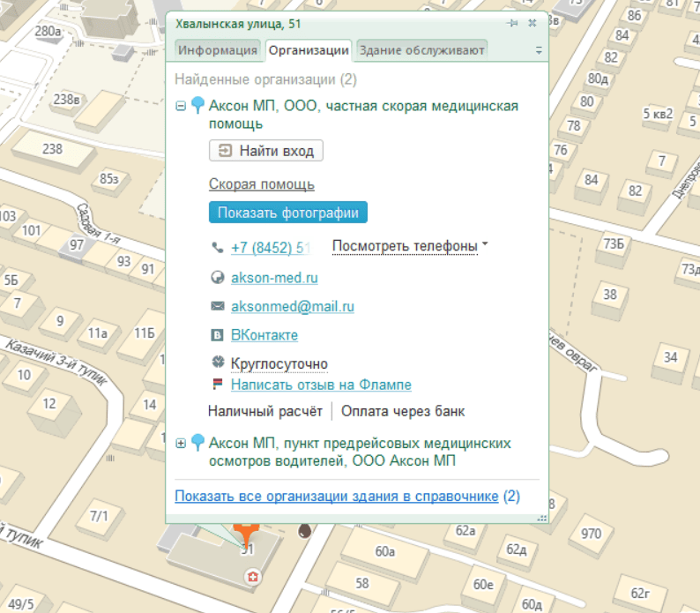The image size is (700, 613).
Task: Click the pin icon beside Аксон МП, ООО
Action: coord(197,105)
